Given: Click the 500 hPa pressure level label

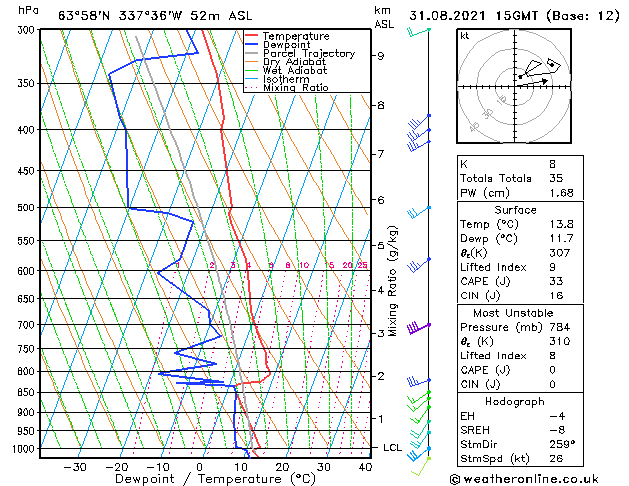Looking at the screenshot, I should [26, 208].
